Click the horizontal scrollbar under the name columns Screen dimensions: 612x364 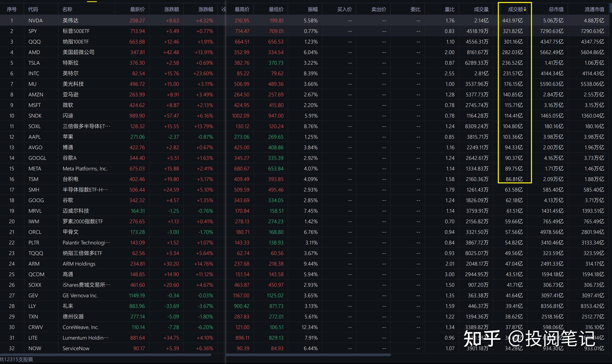[106, 355]
